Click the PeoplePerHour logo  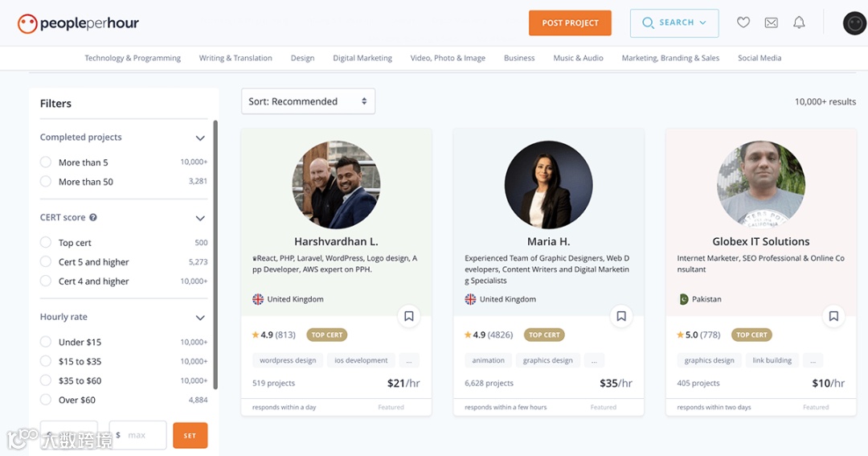point(79,23)
